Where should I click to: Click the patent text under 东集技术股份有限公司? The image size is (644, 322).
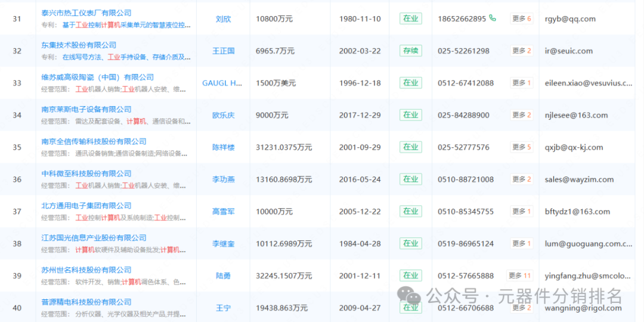(126, 57)
